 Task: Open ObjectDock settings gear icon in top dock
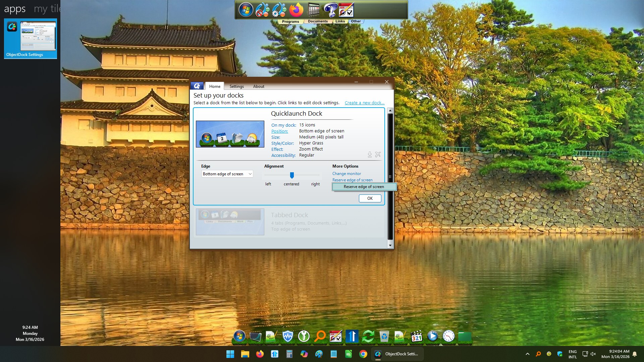tap(279, 10)
